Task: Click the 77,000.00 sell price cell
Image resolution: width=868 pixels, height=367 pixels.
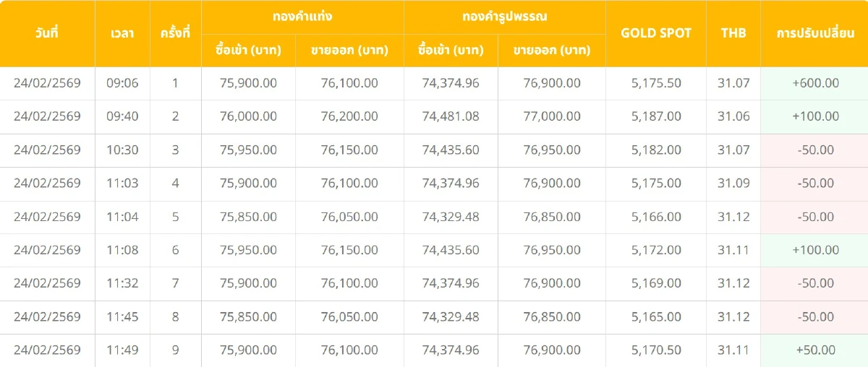Action: coord(552,116)
